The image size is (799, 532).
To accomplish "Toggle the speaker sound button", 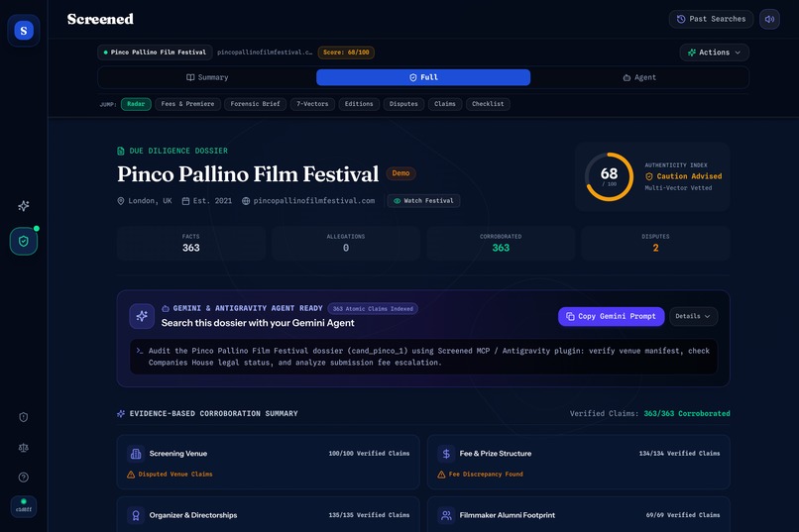I will [x=769, y=19].
